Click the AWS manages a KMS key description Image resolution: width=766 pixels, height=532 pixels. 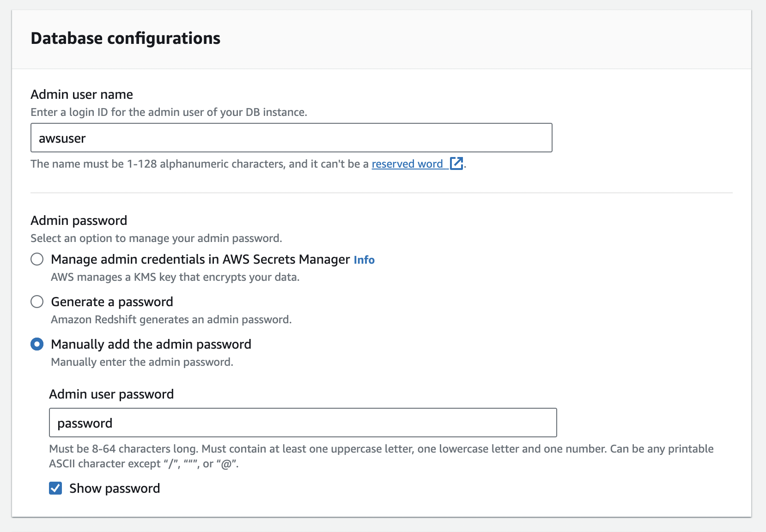coord(175,277)
